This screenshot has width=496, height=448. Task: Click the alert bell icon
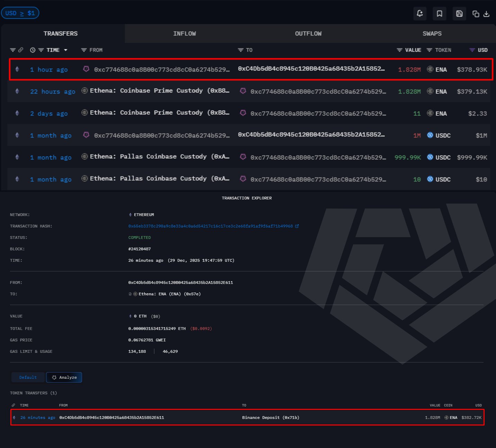[420, 14]
